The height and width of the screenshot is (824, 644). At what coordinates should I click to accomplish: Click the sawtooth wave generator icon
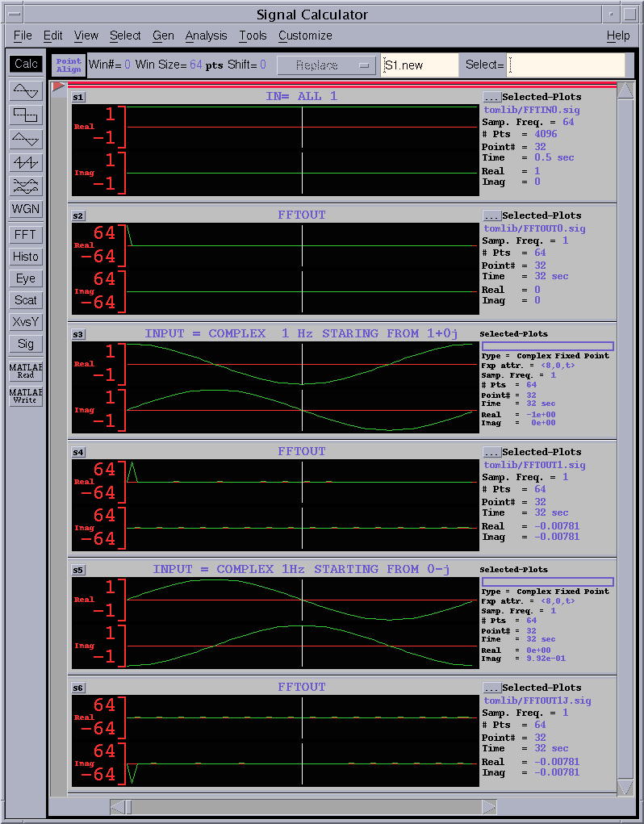click(26, 162)
